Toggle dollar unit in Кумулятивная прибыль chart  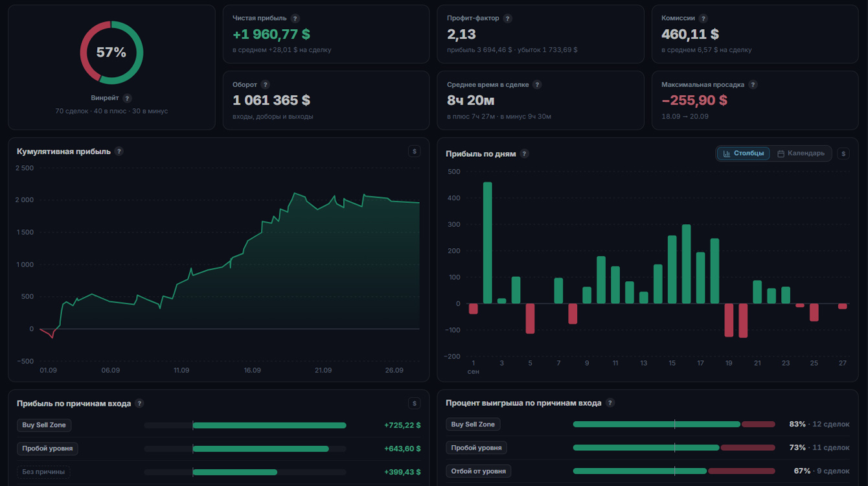[x=415, y=151]
